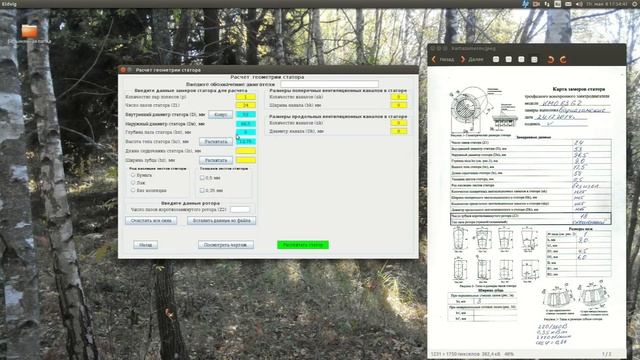The height and width of the screenshot is (360, 640).
Task: Open the sound volume indicator
Action: pos(579,4)
